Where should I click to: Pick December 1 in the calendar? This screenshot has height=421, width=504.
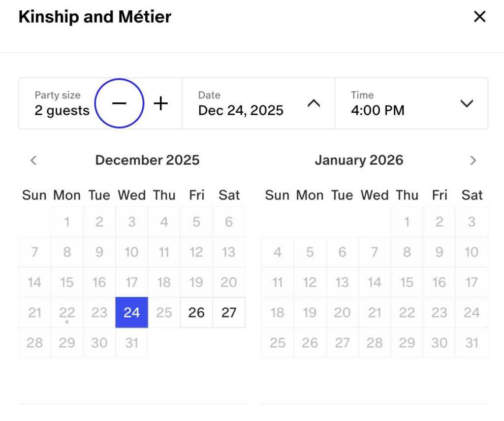(67, 222)
